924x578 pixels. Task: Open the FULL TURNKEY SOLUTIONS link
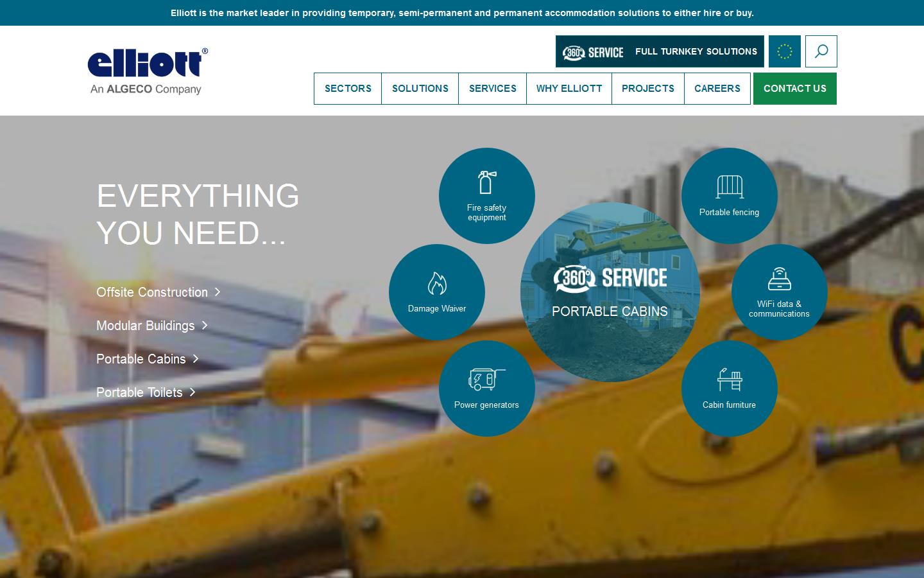point(696,51)
